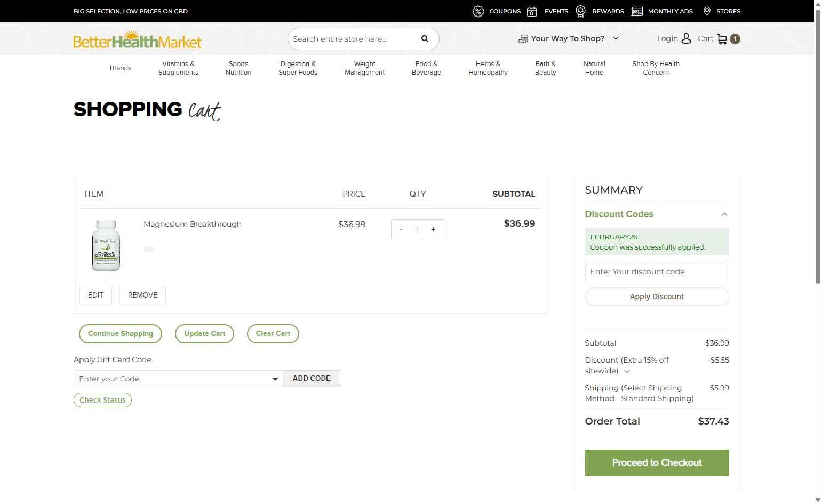Click the Monthly Ads newspaper icon
Image resolution: width=822 pixels, height=504 pixels.
click(x=636, y=11)
